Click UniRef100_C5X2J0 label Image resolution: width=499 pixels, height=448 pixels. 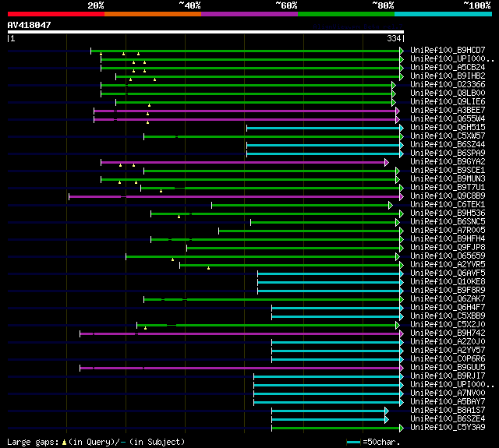tap(448, 325)
